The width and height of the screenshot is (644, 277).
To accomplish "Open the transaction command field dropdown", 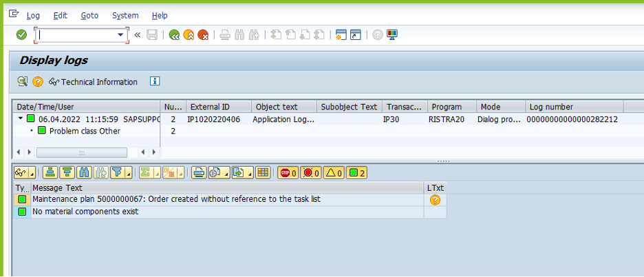I will tap(121, 34).
